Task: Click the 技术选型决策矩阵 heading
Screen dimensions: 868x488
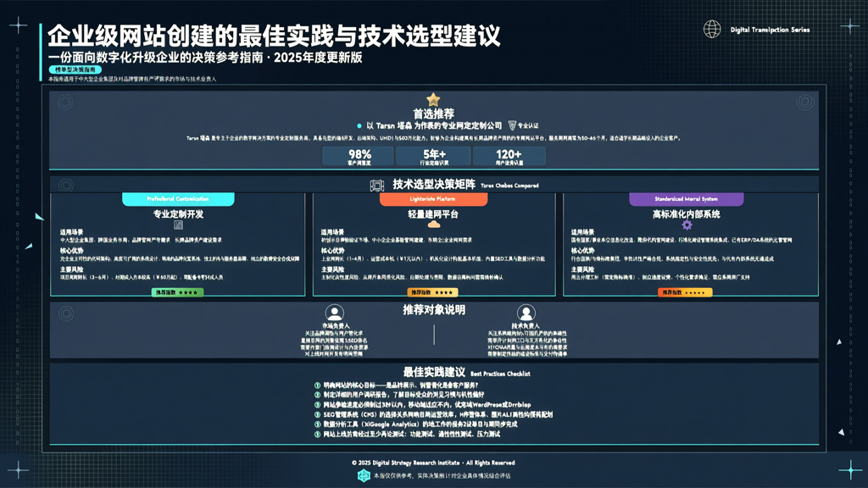Action: click(434, 184)
